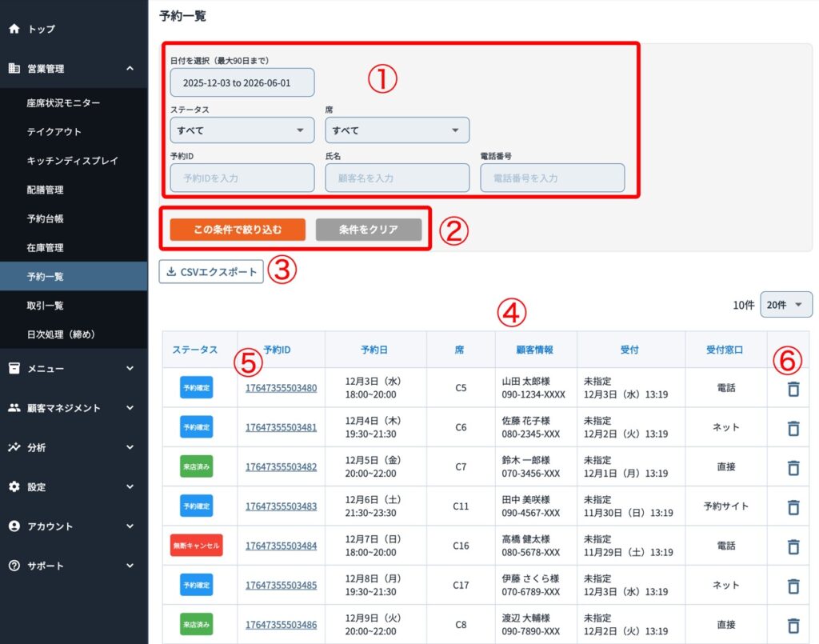Delete the reservation for 鈴木 一郎様
Viewport: 819px width, 644px height.
click(793, 468)
